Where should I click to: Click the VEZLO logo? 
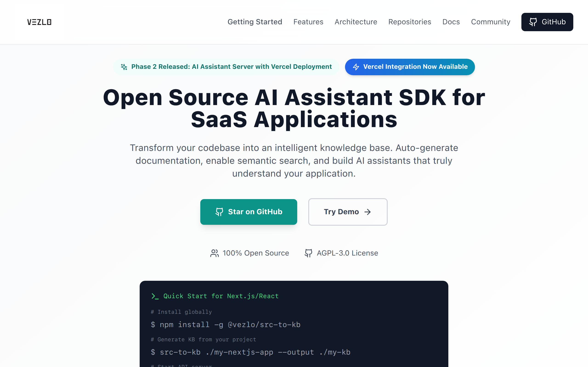[39, 22]
